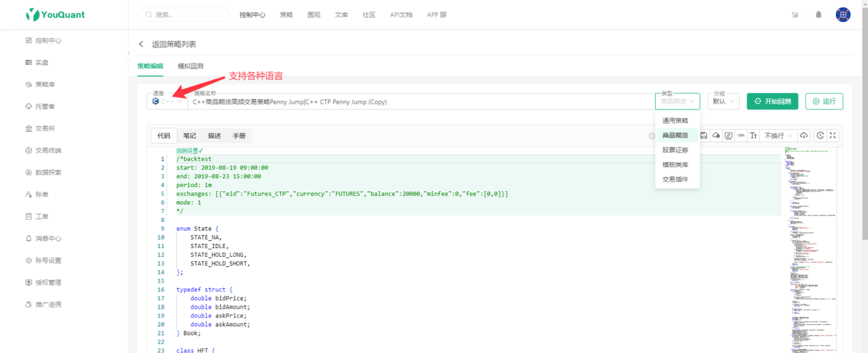Image resolution: width=868 pixels, height=353 pixels.
Task: Click the 开始回测 start backtest button
Action: pyautogui.click(x=773, y=102)
